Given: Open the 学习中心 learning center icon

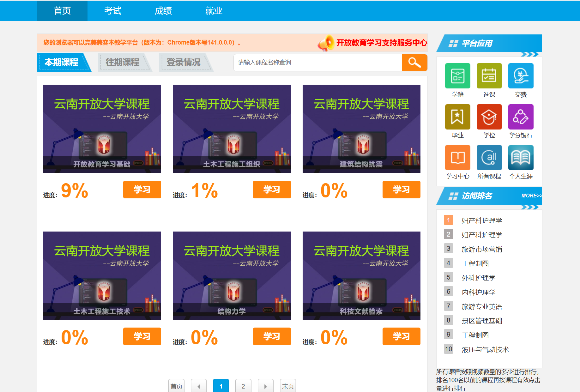Looking at the screenshot, I should 457,158.
